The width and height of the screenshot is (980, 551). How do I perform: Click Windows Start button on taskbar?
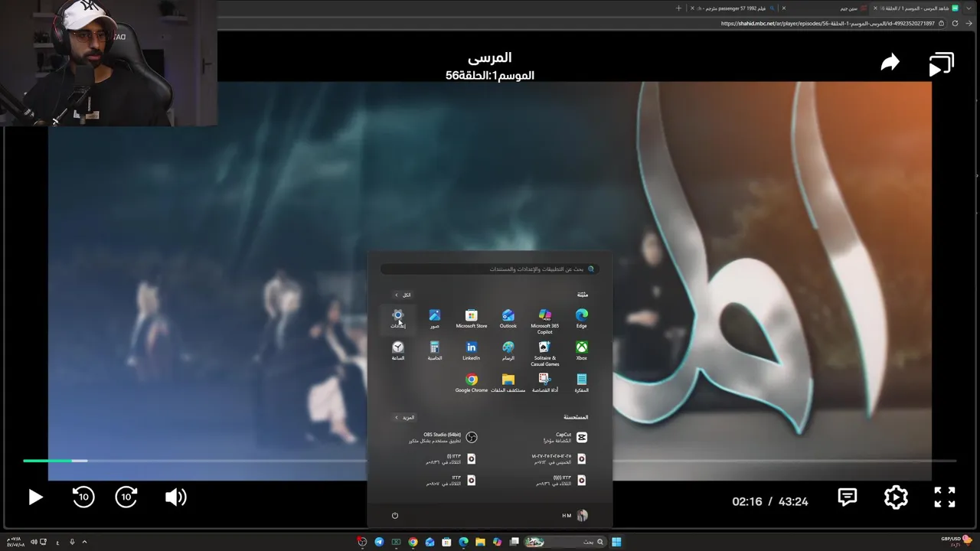(x=616, y=542)
